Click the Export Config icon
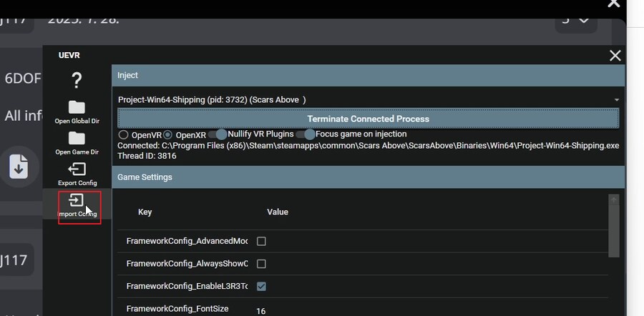This screenshot has width=644, height=316. point(77,169)
